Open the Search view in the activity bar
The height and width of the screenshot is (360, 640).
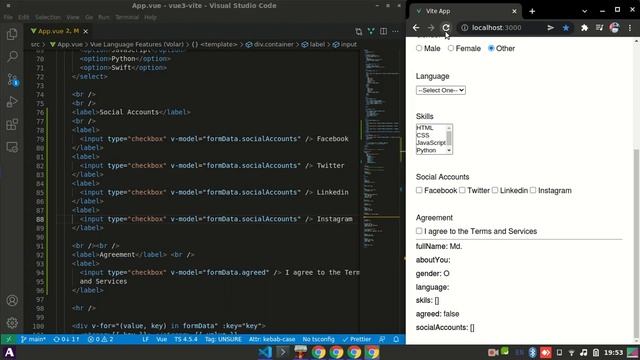tap(12, 56)
